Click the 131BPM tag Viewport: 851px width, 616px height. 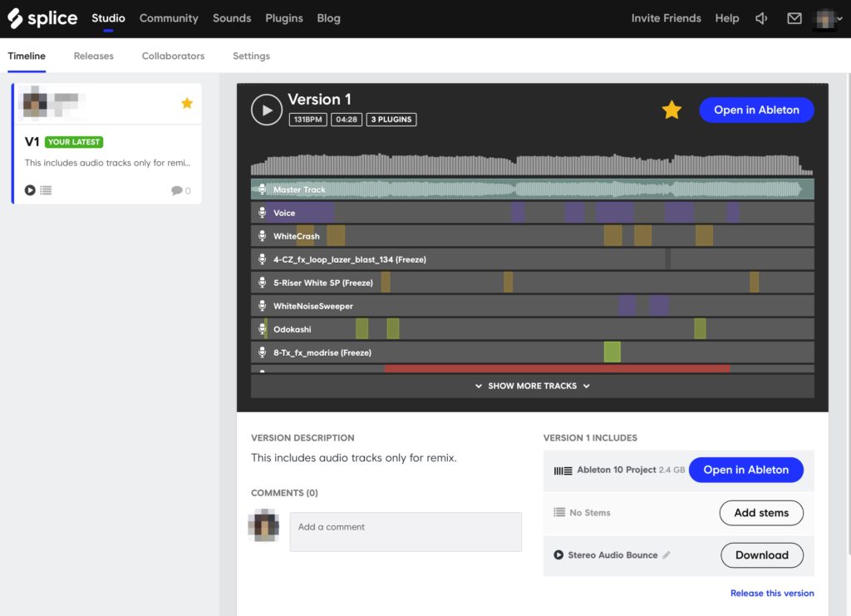pyautogui.click(x=307, y=120)
